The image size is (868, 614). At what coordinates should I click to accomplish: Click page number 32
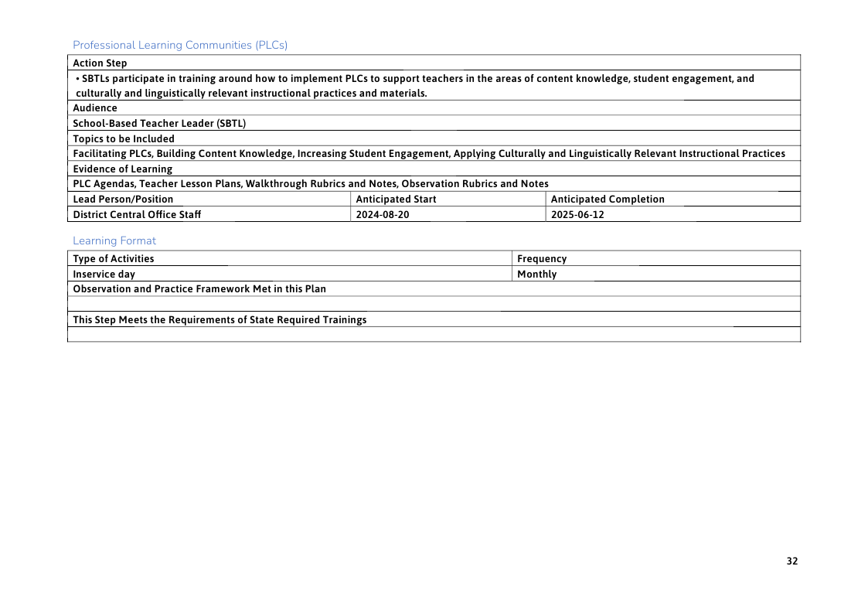(x=792, y=561)
